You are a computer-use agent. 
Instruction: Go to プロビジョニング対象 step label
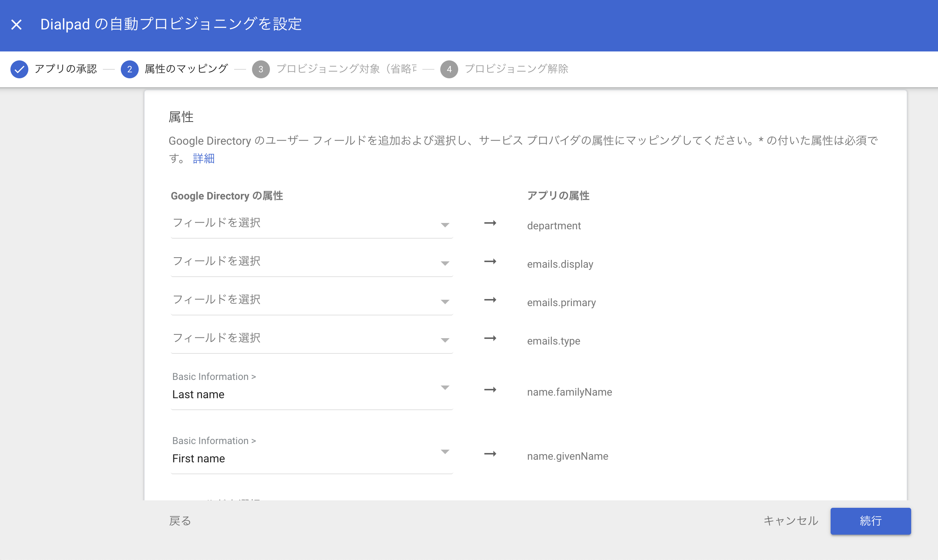tap(346, 69)
